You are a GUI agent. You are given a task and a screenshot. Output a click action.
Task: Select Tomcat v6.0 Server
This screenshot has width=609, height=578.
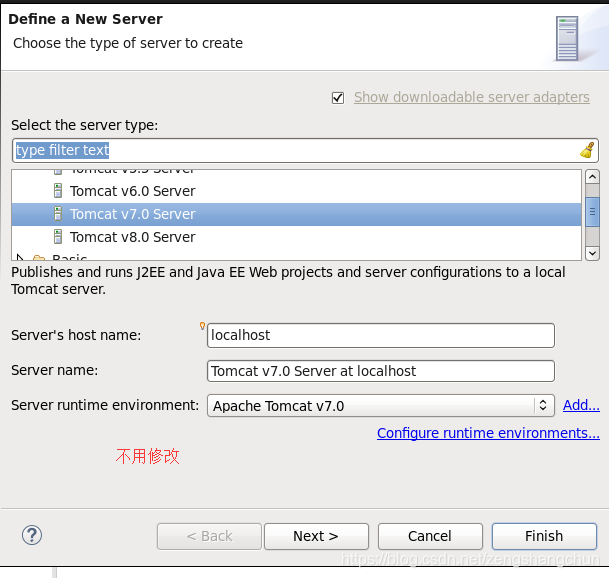point(296,191)
